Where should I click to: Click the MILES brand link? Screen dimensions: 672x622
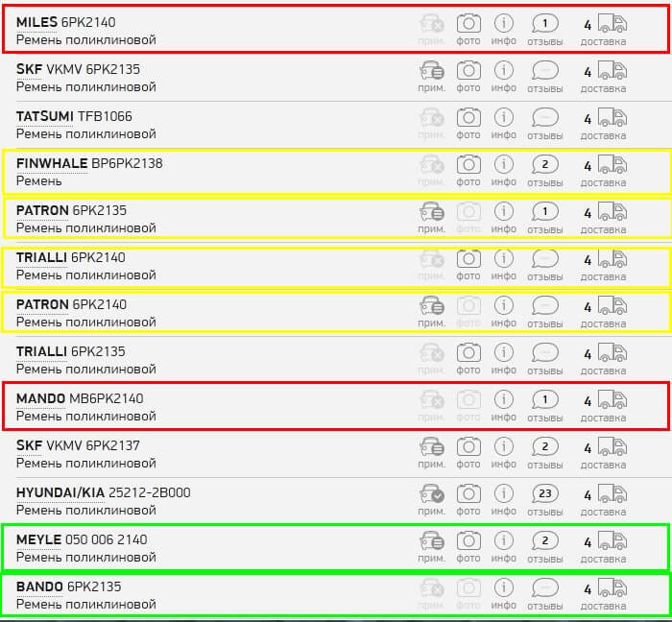click(x=36, y=22)
